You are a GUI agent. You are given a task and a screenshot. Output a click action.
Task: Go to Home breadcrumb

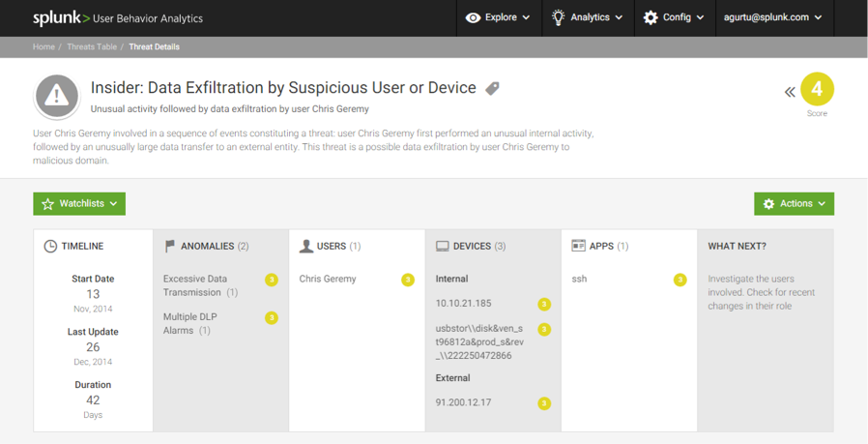point(43,47)
